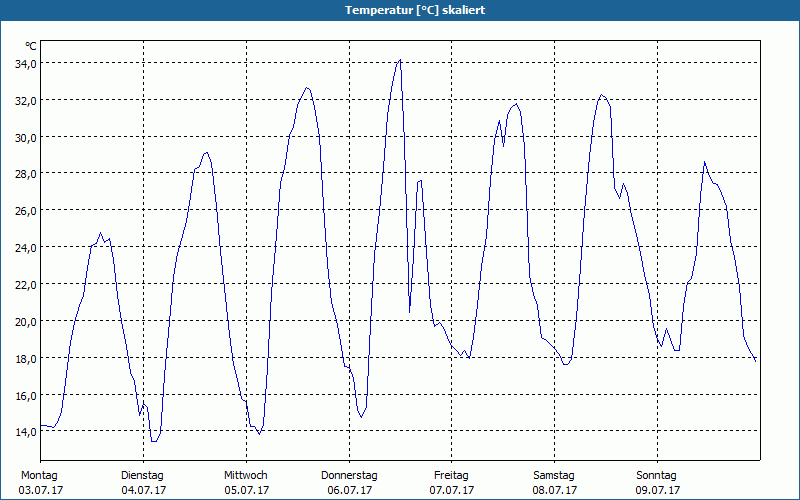
Task: Select the 'Mittwoch' day label
Action: [x=246, y=476]
